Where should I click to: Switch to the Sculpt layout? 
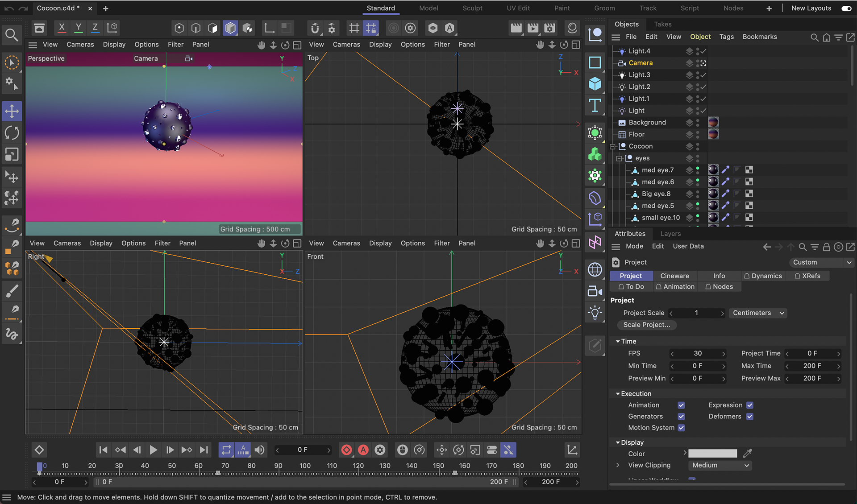[472, 8]
